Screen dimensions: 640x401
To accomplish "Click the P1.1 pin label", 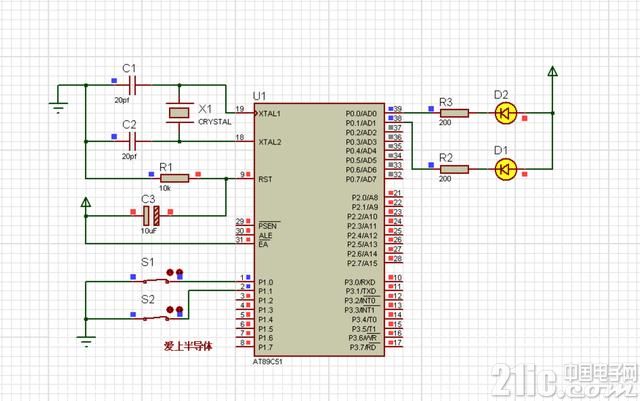I will pos(265,292).
